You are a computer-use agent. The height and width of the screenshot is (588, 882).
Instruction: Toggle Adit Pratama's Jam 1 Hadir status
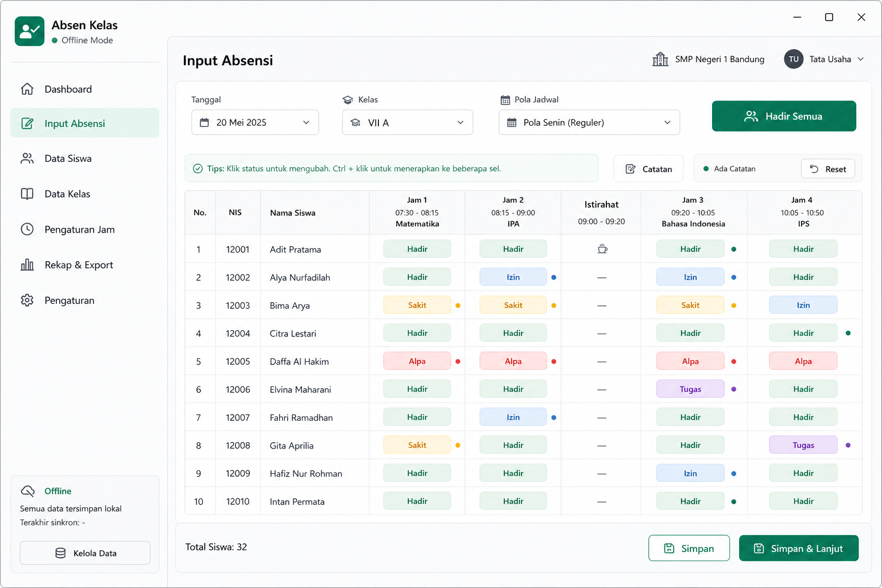[417, 249]
